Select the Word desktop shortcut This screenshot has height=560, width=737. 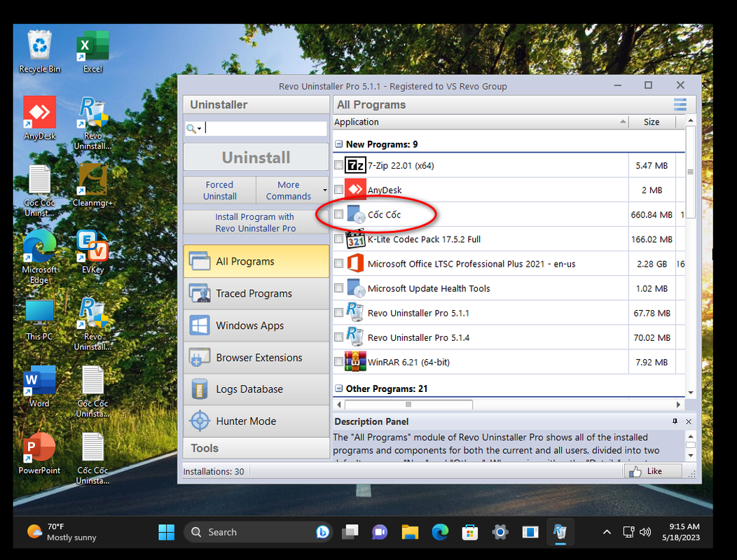(x=39, y=386)
